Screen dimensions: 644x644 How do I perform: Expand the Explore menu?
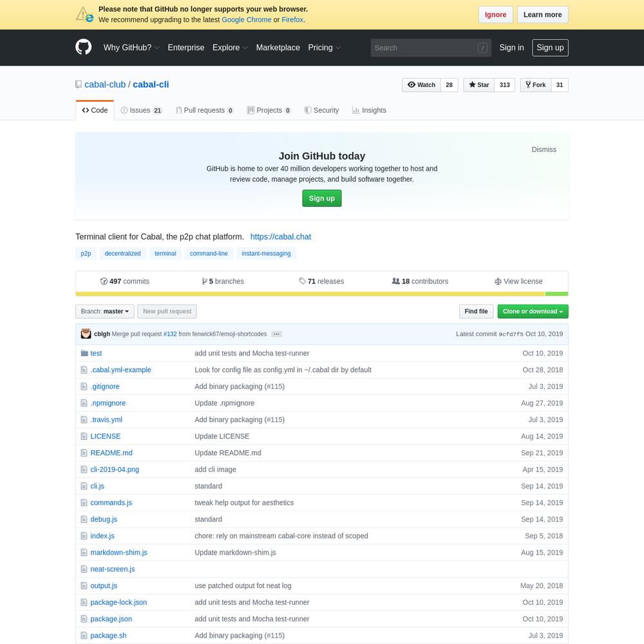click(230, 48)
